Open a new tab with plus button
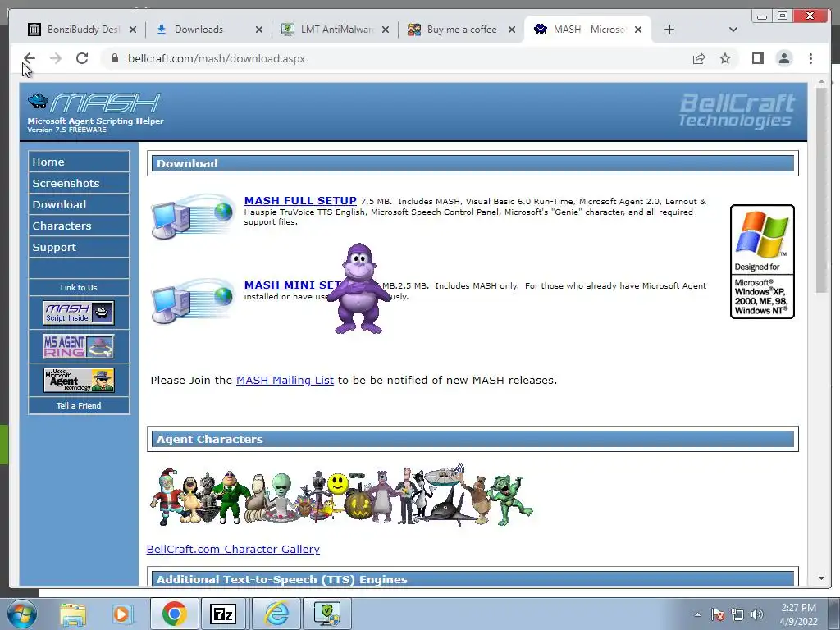Image resolution: width=840 pixels, height=630 pixels. (669, 30)
